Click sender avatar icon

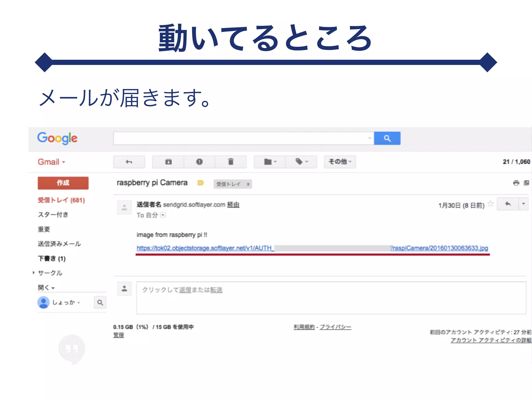point(124,207)
